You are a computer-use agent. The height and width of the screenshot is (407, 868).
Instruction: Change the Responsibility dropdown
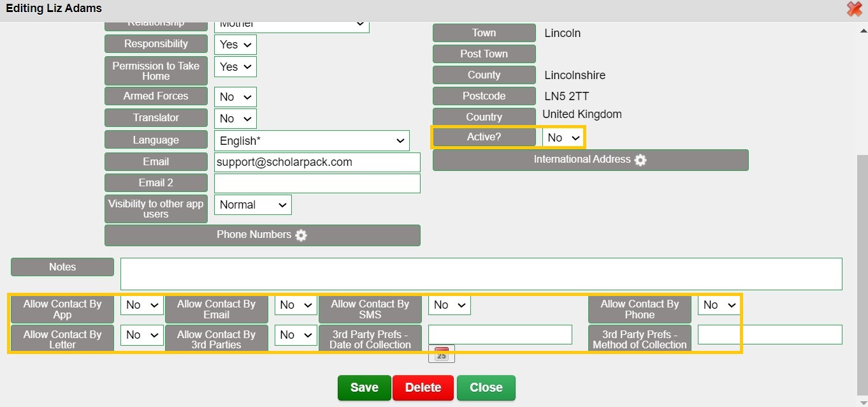[x=235, y=45]
